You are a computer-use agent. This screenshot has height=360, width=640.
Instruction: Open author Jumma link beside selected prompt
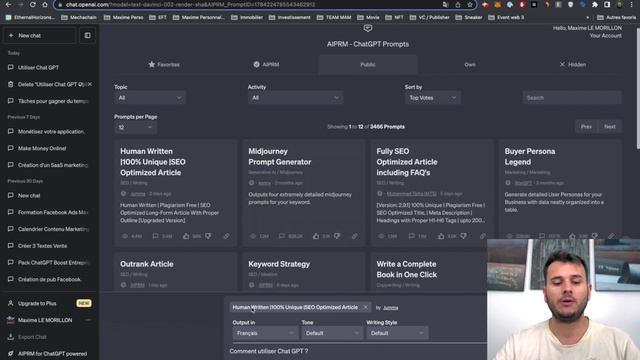[x=391, y=308]
